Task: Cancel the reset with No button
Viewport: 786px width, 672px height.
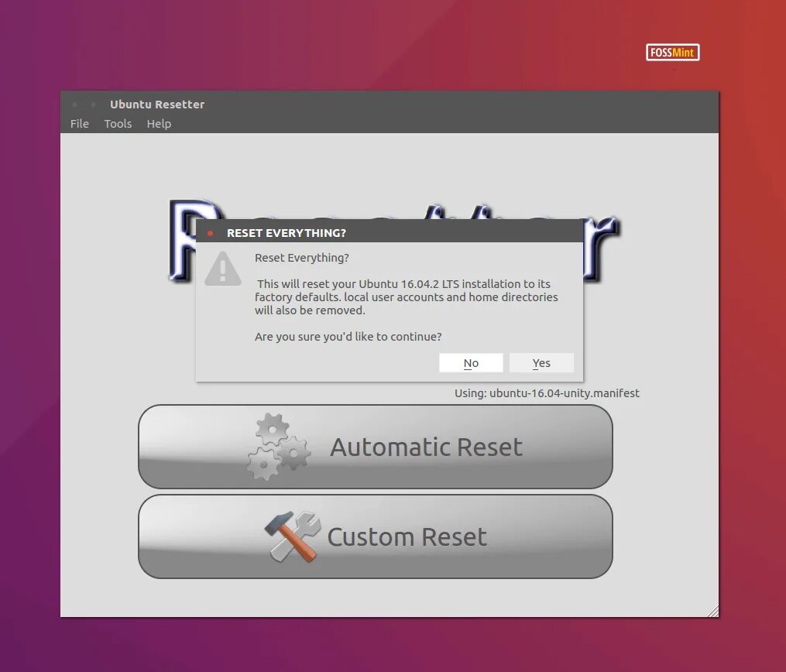Action: [471, 363]
